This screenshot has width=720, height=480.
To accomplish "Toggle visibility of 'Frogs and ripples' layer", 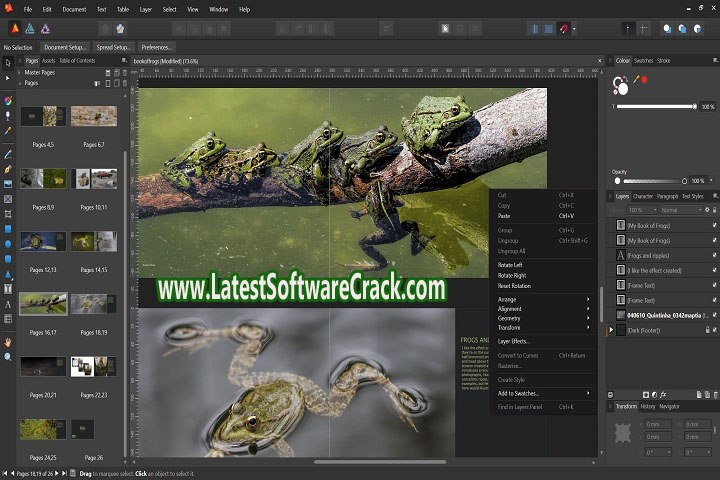I will tap(714, 255).
